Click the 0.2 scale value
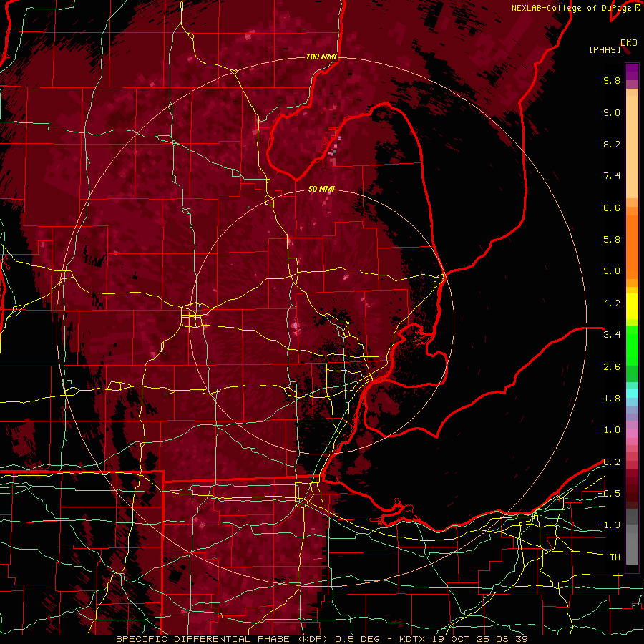 tap(612, 462)
